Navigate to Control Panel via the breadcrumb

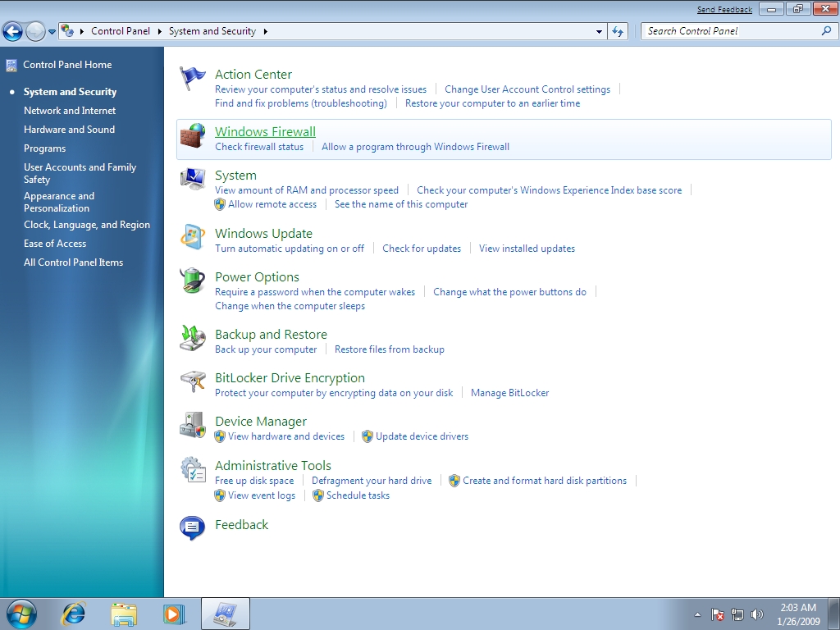click(x=120, y=30)
